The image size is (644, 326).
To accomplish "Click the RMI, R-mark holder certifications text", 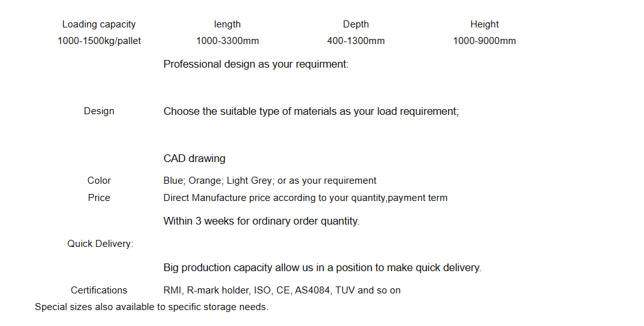I will coord(281,290).
